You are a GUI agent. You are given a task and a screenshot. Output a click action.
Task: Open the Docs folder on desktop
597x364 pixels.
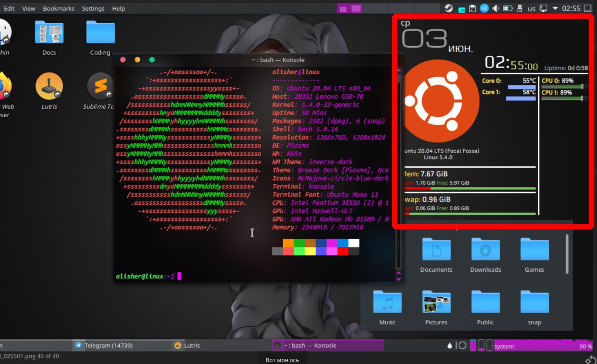(x=49, y=38)
